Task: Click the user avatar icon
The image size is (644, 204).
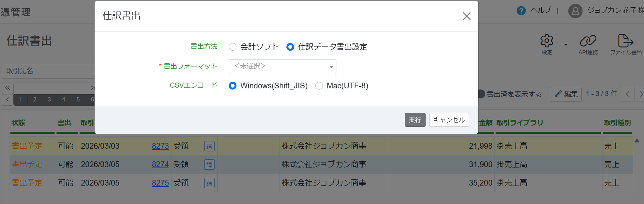Action: coord(575,11)
